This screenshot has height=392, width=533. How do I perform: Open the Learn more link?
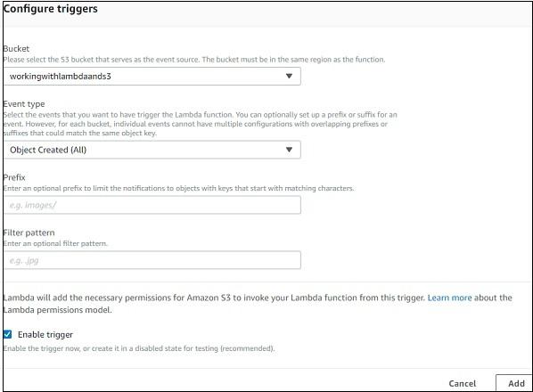click(x=449, y=298)
